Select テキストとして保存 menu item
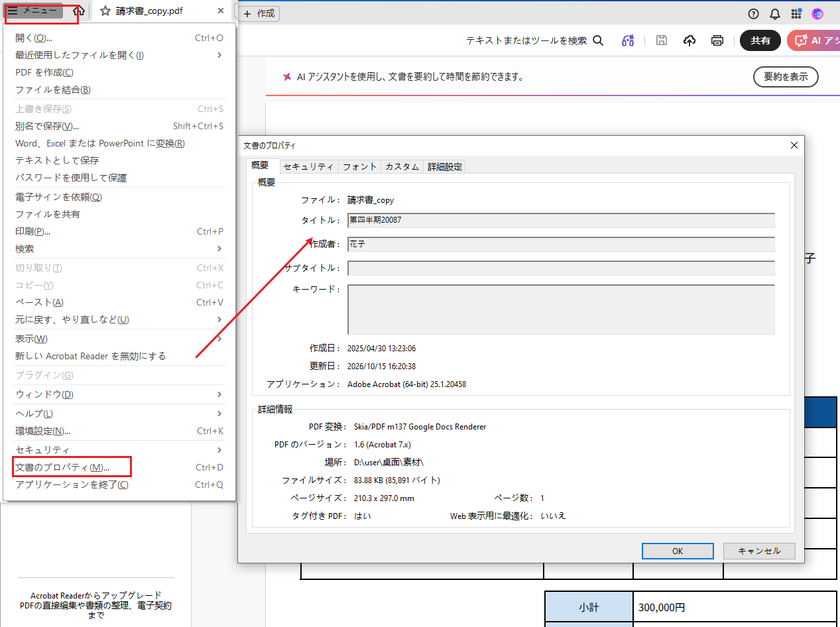 (x=119, y=160)
